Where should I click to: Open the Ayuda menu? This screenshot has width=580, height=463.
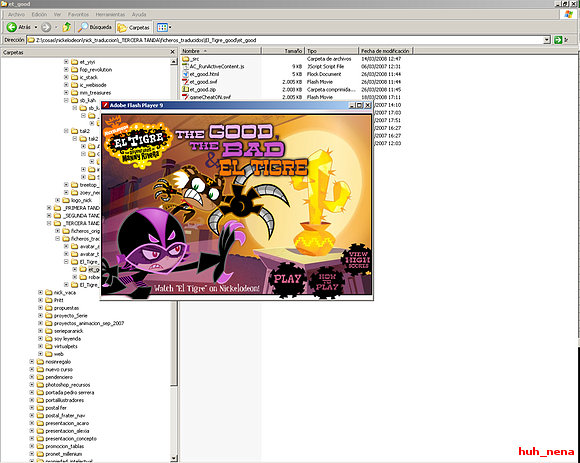[139, 14]
